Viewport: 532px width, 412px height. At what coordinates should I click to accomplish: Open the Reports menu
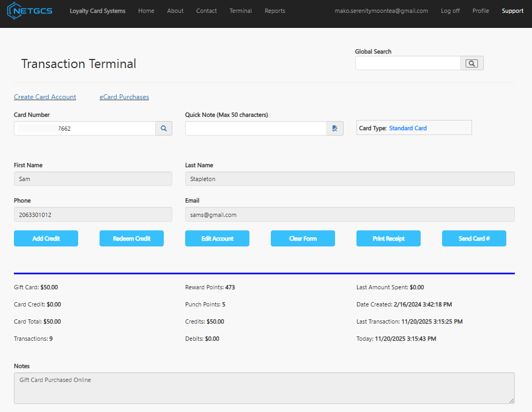point(275,11)
